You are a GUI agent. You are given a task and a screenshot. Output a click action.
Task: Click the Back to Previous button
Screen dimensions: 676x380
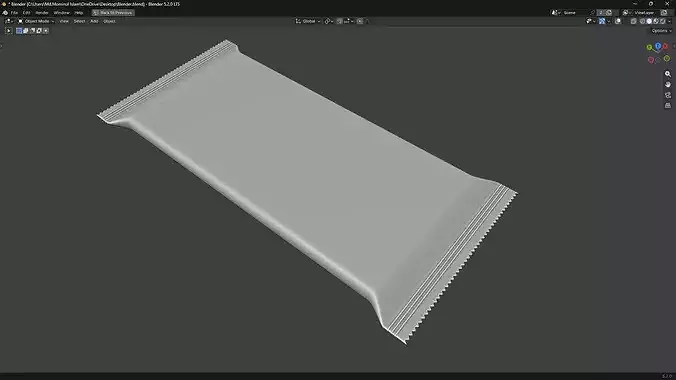click(113, 13)
